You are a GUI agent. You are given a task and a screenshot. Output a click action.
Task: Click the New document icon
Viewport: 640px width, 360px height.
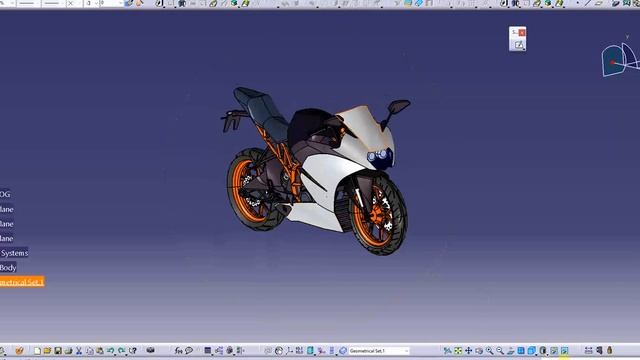click(37, 351)
